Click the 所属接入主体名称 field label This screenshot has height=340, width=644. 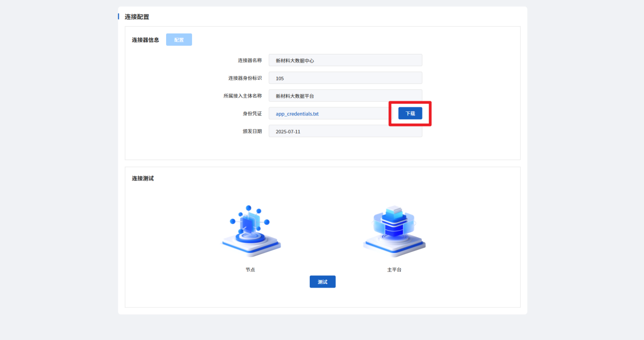click(x=243, y=96)
